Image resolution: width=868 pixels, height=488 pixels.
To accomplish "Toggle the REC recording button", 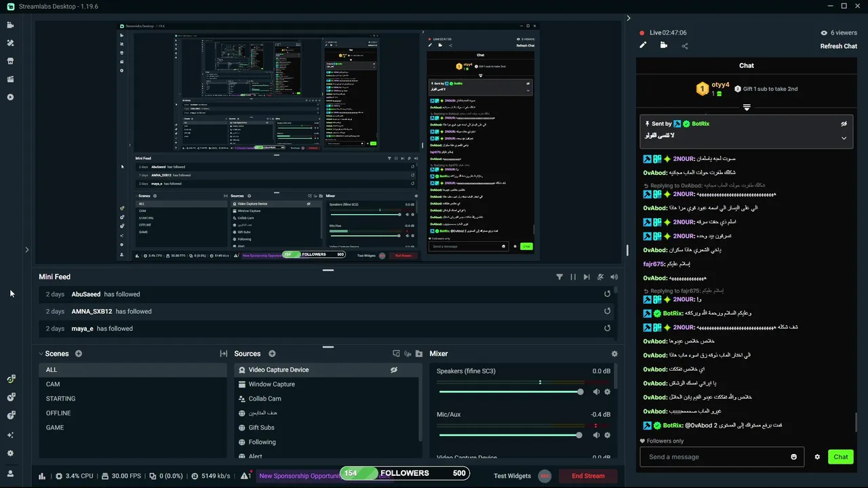I will [x=545, y=476].
